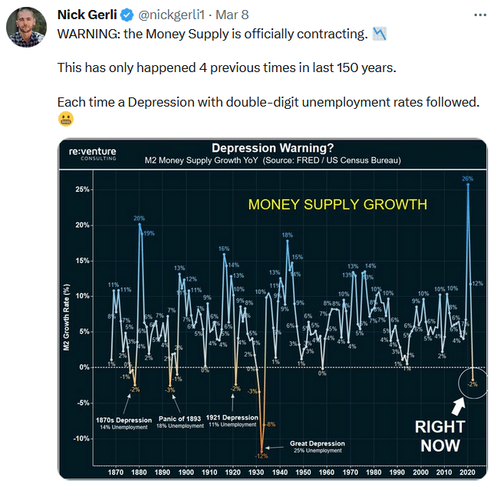
Task: Click the -12% trough data label
Action: pos(261,456)
